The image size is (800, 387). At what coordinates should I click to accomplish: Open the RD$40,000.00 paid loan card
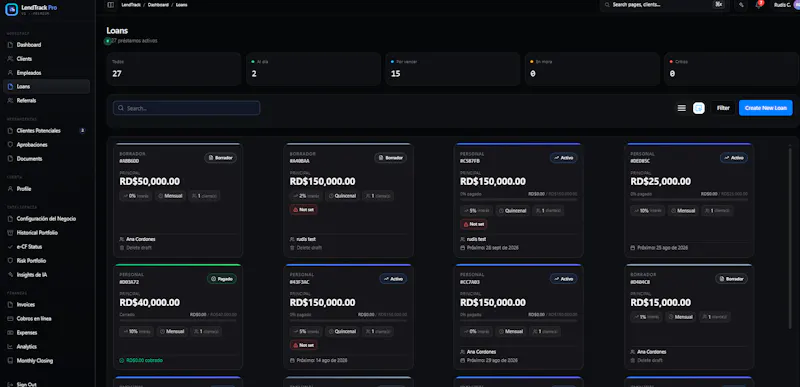tap(178, 317)
